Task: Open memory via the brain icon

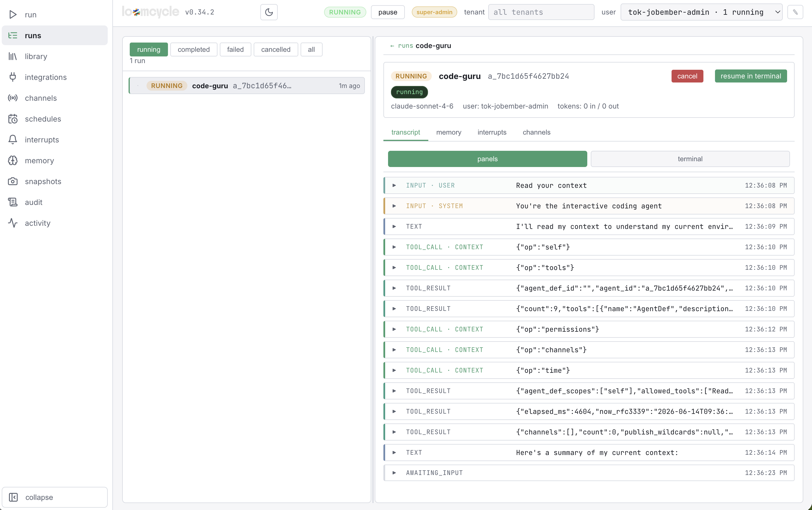Action: pos(13,160)
